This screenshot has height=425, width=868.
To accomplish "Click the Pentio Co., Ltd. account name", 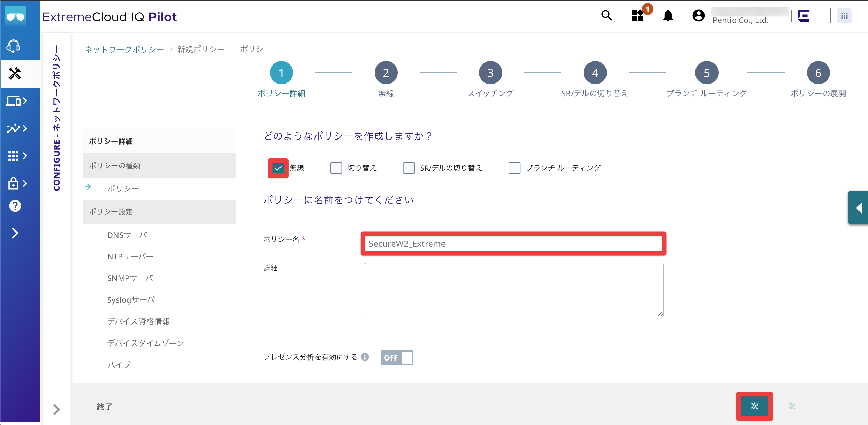I will [x=740, y=20].
